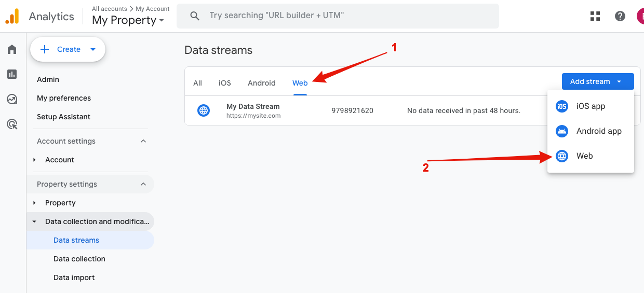Click the https://mysite.com URL text

click(253, 116)
